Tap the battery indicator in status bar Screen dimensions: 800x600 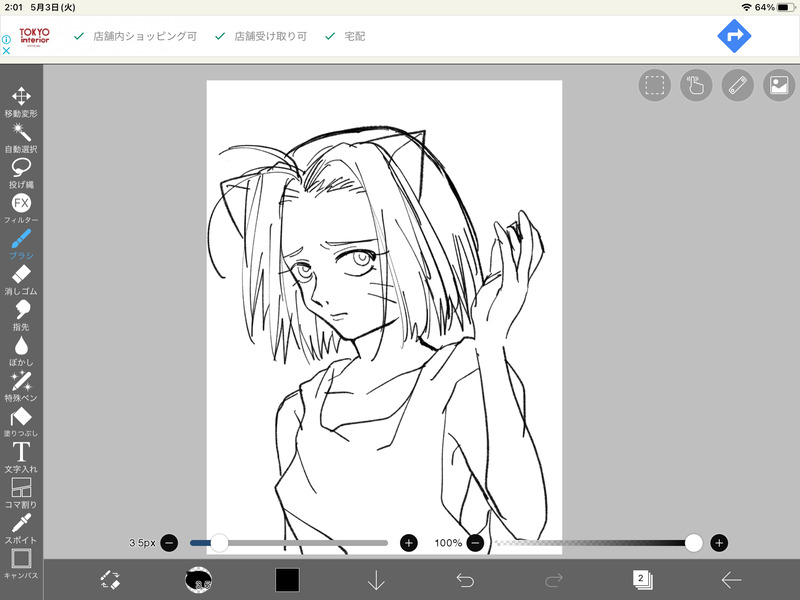[786, 7]
